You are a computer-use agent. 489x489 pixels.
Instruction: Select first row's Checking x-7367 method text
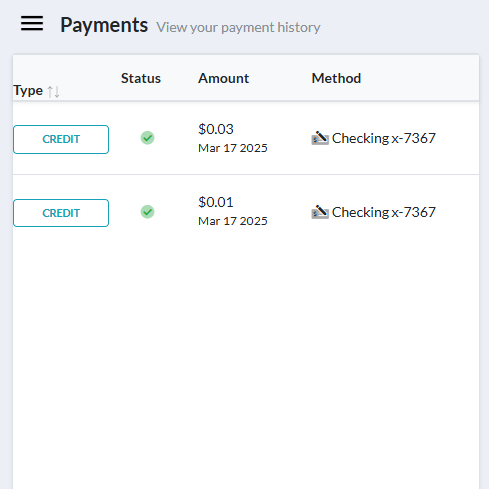pos(384,138)
